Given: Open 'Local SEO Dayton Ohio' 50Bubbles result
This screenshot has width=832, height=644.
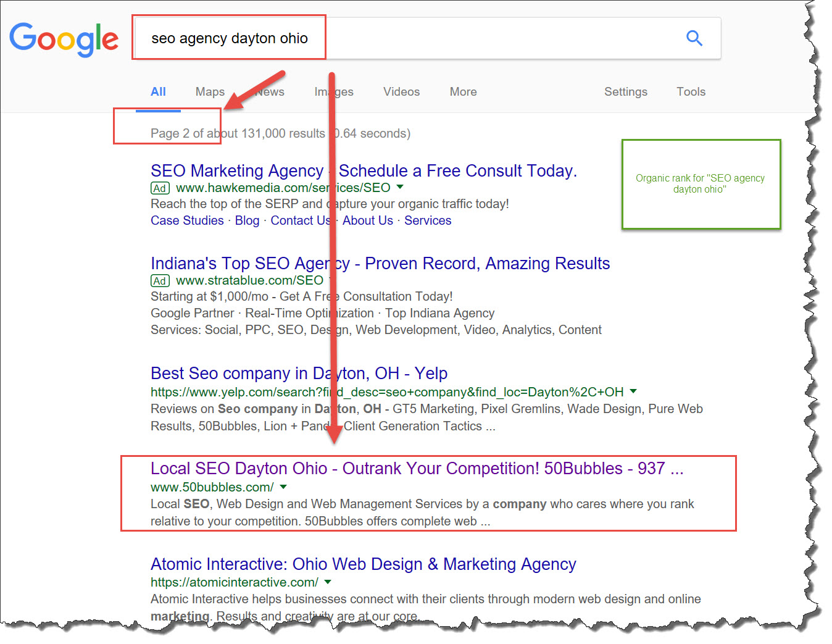Looking at the screenshot, I should (417, 469).
